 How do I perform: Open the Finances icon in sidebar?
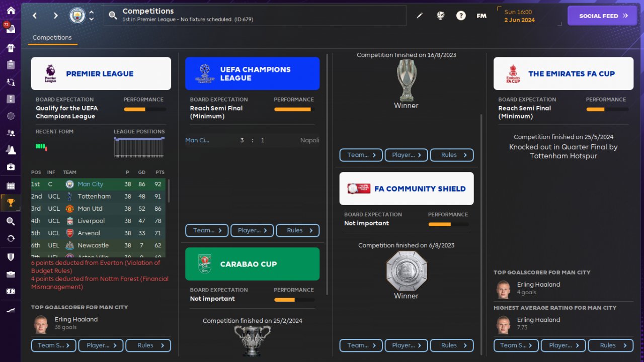pos(11,291)
